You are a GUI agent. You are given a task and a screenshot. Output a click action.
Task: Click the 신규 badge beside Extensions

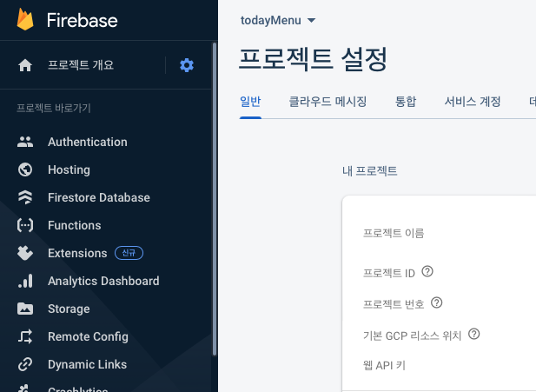(129, 253)
